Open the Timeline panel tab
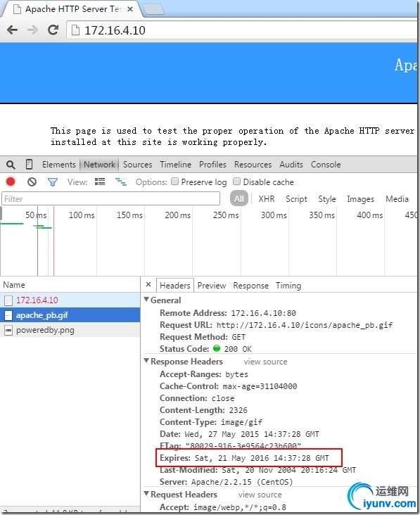The width and height of the screenshot is (420, 515). pyautogui.click(x=176, y=165)
